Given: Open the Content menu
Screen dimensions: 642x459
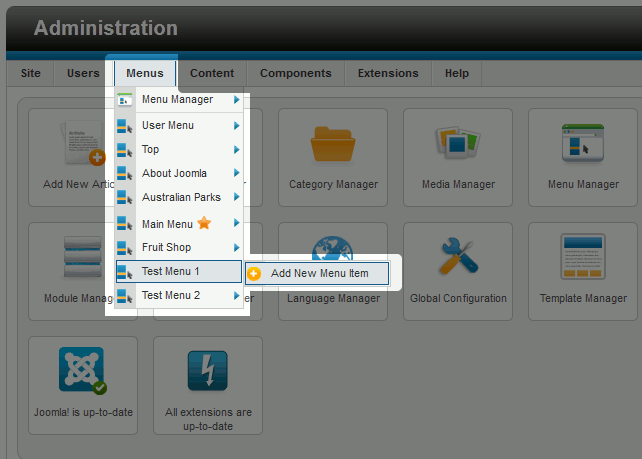Looking at the screenshot, I should tap(212, 73).
